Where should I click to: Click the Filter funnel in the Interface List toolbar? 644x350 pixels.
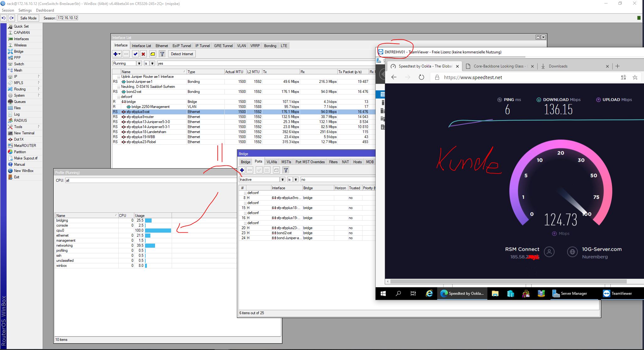tap(162, 54)
